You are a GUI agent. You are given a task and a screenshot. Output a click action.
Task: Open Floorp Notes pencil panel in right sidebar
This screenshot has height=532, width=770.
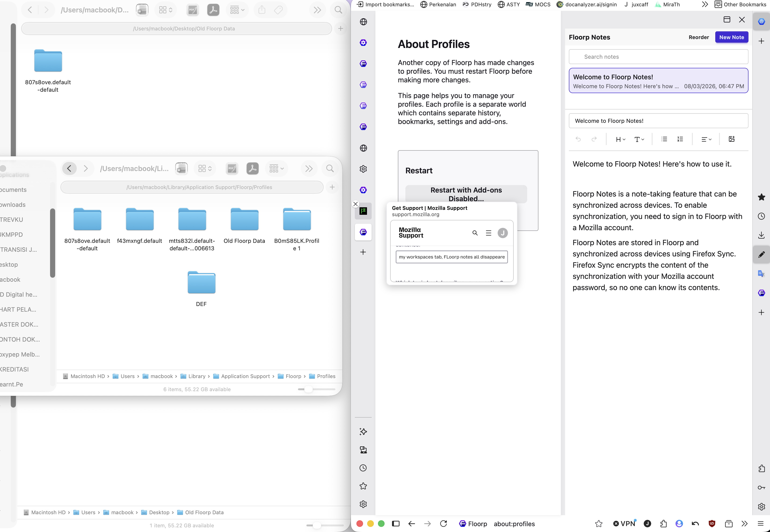tap(761, 255)
